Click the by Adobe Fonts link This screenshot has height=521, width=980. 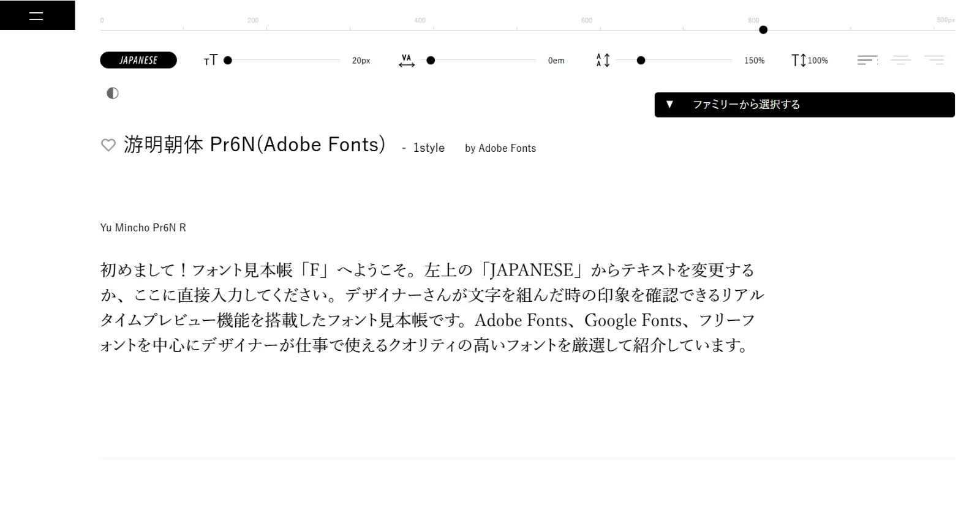500,148
